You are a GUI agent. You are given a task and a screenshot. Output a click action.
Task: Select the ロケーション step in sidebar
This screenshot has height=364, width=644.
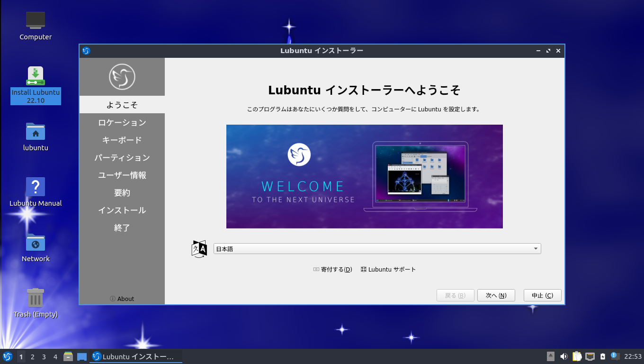(x=122, y=122)
